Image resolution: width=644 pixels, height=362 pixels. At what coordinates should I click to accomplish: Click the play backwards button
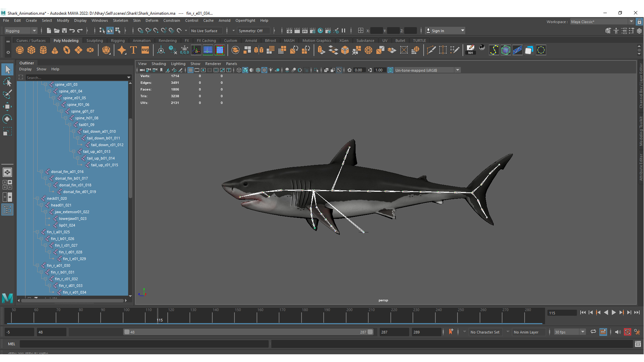coord(606,312)
